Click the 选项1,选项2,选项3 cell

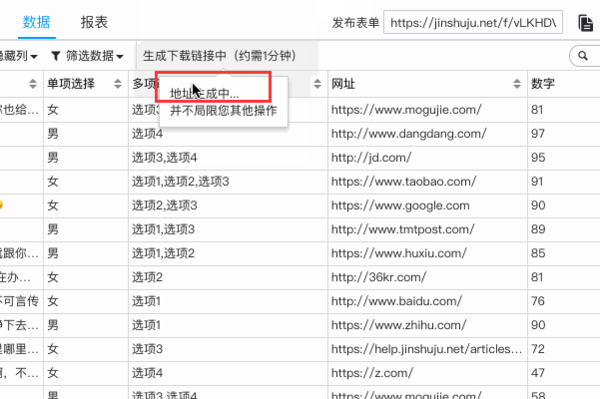click(x=228, y=182)
